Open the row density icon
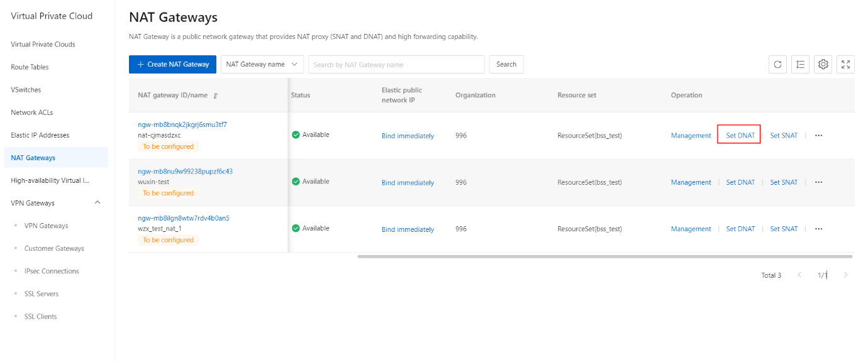The image size is (868, 362). pyautogui.click(x=800, y=64)
